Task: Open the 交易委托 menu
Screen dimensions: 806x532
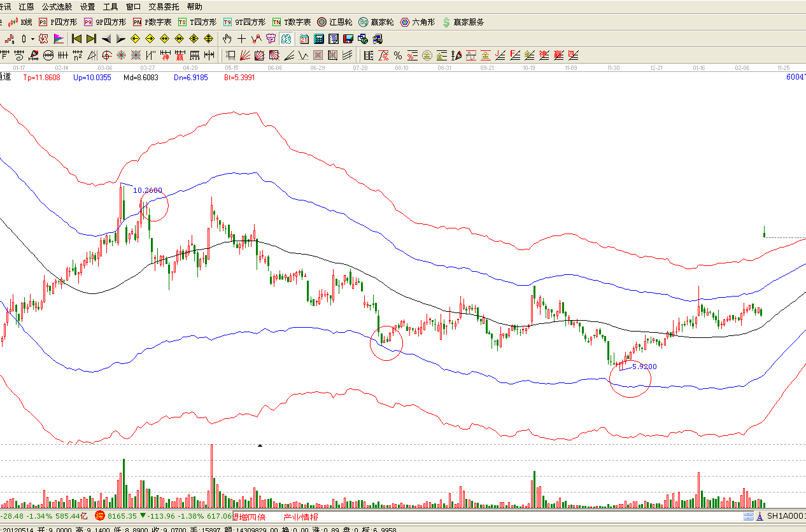Action: click(164, 6)
